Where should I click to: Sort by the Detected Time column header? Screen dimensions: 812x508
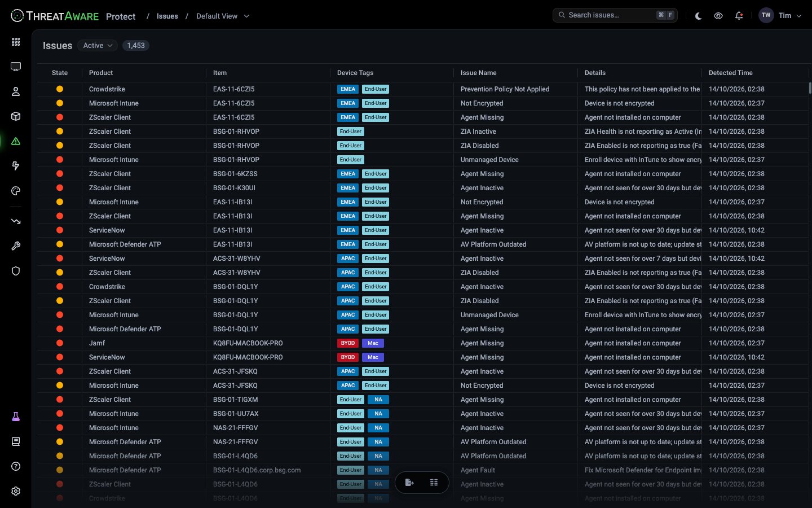tap(731, 73)
